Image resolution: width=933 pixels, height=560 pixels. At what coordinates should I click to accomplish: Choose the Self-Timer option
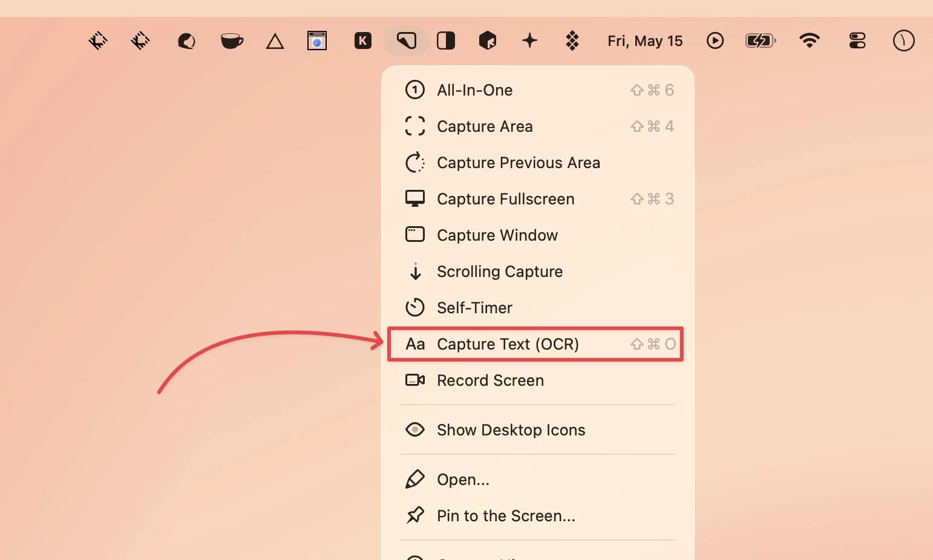click(538, 308)
